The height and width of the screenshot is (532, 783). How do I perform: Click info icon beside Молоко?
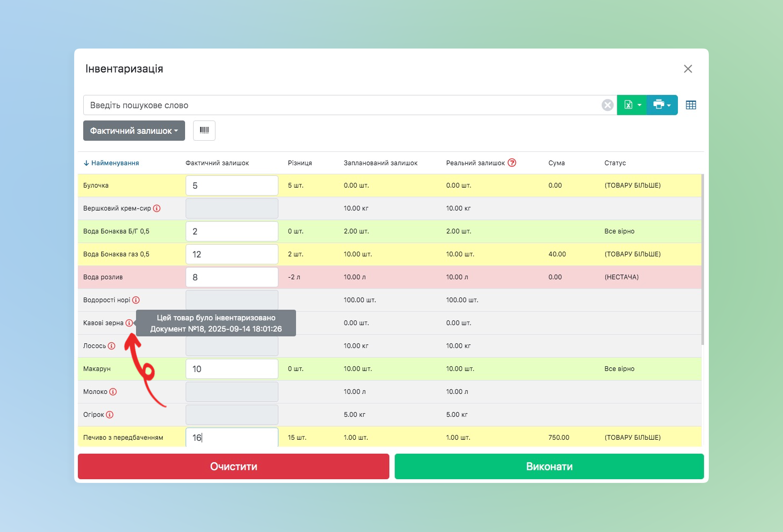click(113, 392)
